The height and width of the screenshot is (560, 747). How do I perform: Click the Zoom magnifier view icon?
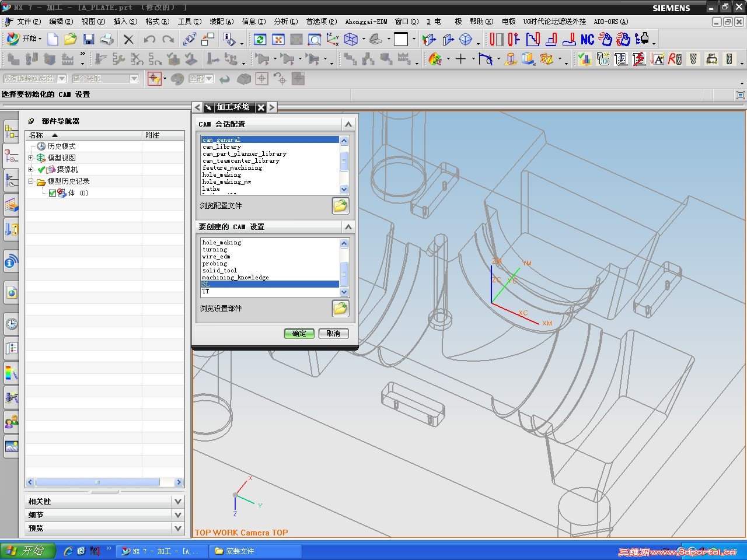(x=315, y=39)
